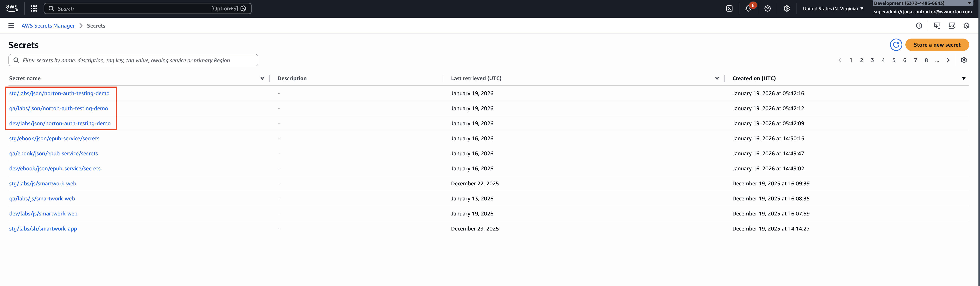Open qa/labs/json/norton-auth-testing-demo secret
The height and width of the screenshot is (286, 980).
(59, 108)
